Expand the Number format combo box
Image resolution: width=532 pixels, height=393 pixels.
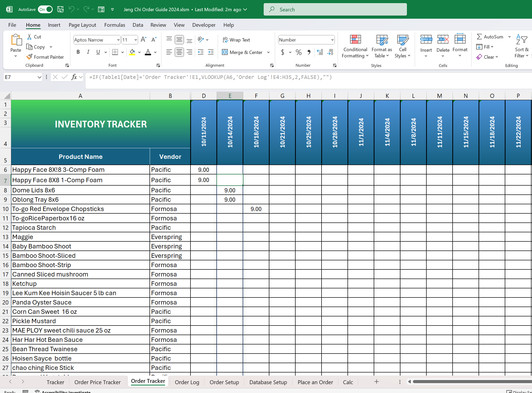[332, 40]
